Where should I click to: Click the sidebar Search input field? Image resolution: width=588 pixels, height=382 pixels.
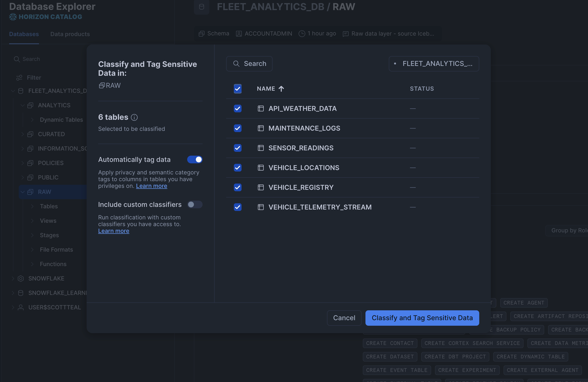(31, 59)
